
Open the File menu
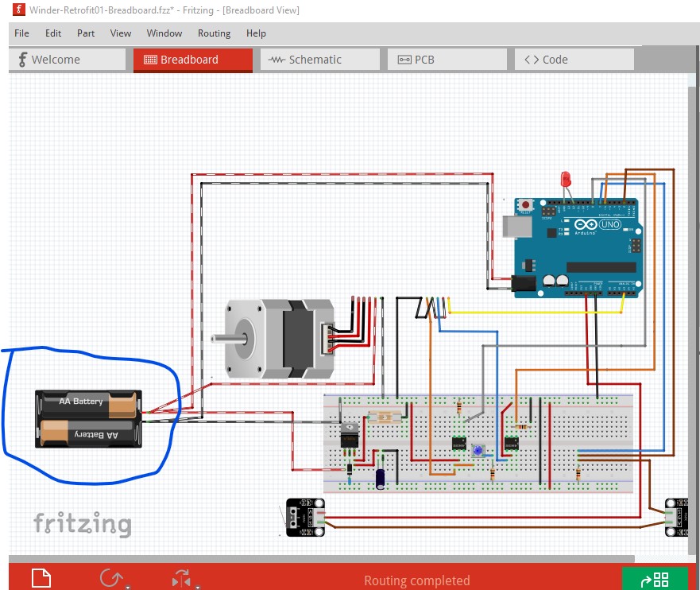pos(21,33)
